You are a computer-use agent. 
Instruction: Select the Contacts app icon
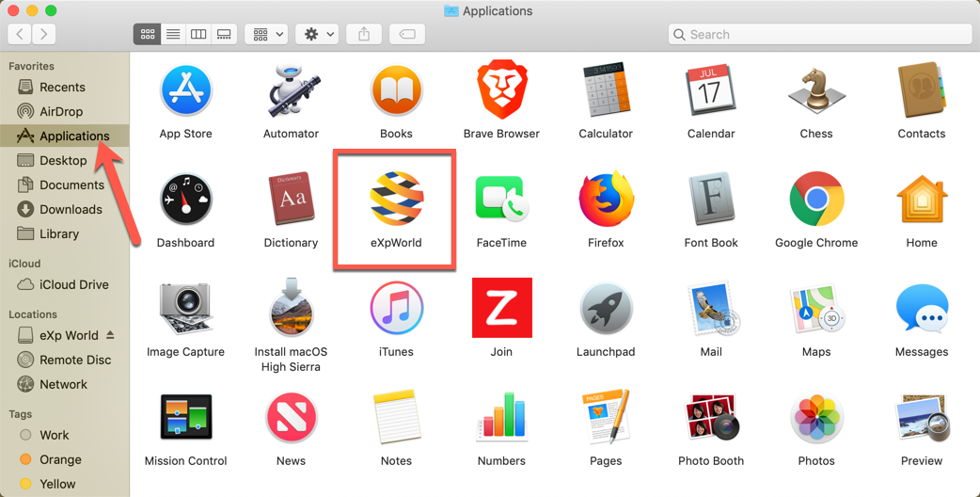(922, 90)
